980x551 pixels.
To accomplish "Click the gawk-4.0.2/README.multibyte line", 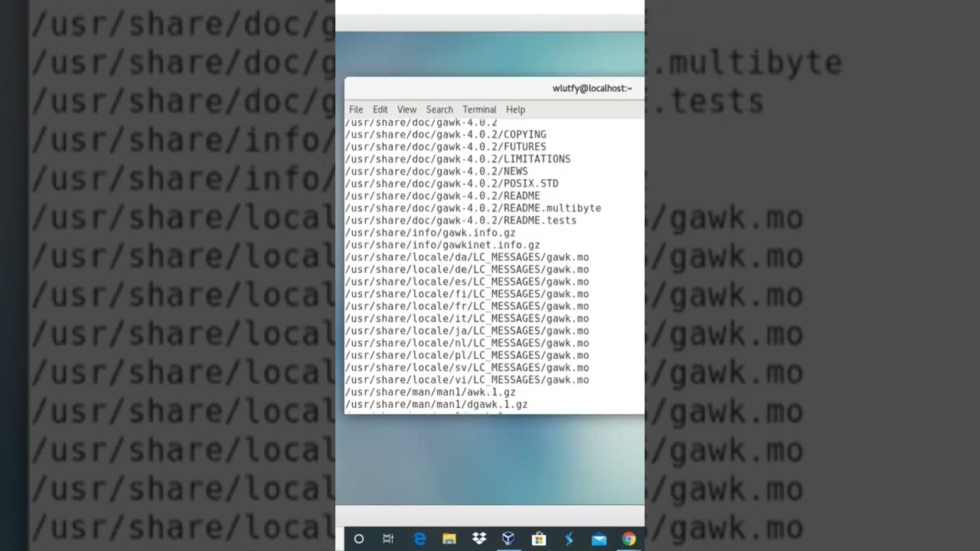I will pos(473,208).
